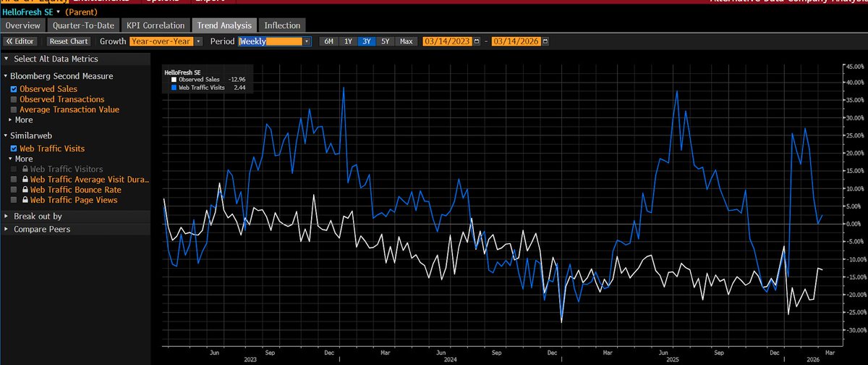
Task: Set chart range to Max
Action: point(407,42)
